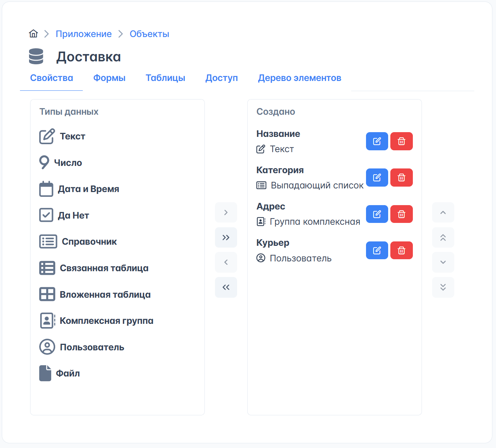Move selected field up one position
The width and height of the screenshot is (496, 448).
[443, 212]
